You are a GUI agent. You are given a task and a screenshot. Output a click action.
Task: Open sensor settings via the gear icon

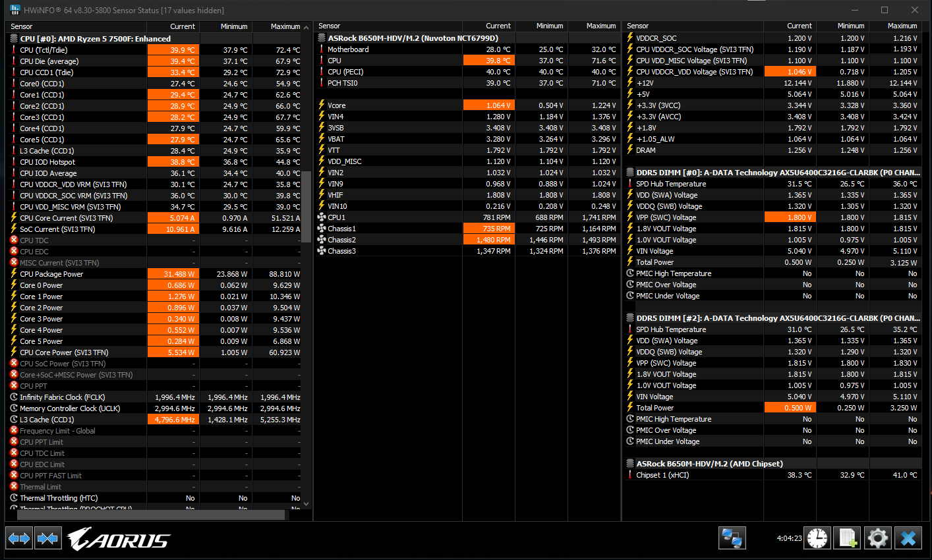coord(878,538)
